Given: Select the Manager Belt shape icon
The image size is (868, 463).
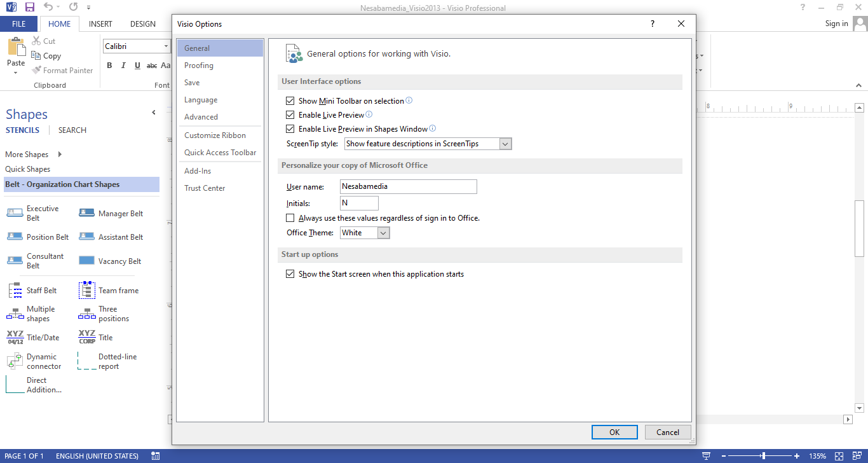Looking at the screenshot, I should [86, 214].
